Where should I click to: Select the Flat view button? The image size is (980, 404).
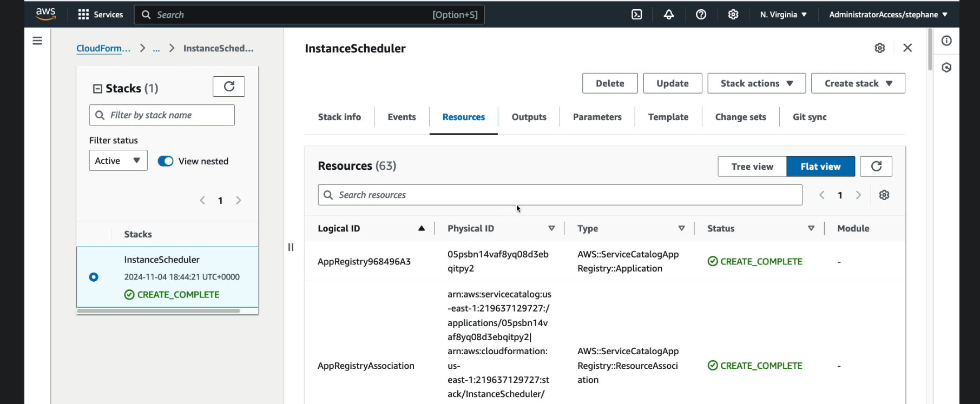[821, 167]
